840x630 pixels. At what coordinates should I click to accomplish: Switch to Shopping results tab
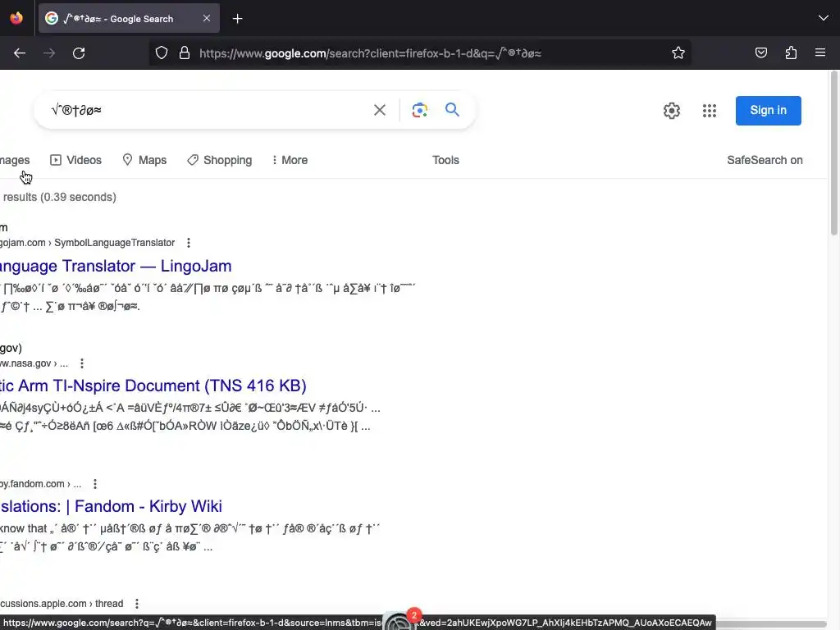click(x=220, y=160)
